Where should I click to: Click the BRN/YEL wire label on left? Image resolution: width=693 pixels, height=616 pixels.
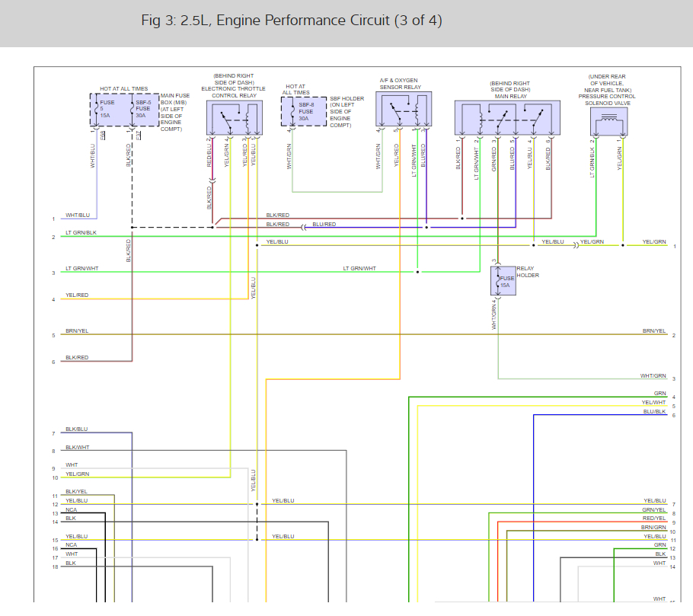pyautogui.click(x=77, y=330)
